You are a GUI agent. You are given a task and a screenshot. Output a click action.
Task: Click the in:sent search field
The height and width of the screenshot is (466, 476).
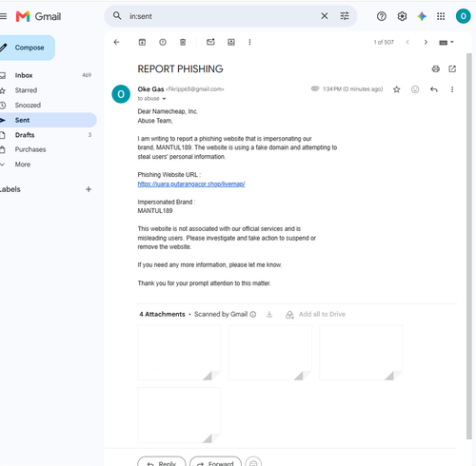222,16
